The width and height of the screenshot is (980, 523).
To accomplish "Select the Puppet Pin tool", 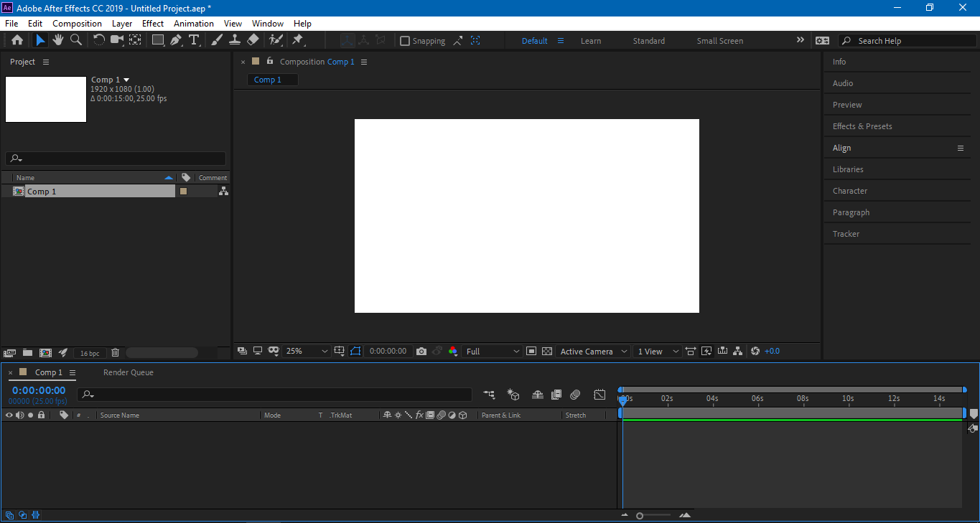I will [298, 40].
